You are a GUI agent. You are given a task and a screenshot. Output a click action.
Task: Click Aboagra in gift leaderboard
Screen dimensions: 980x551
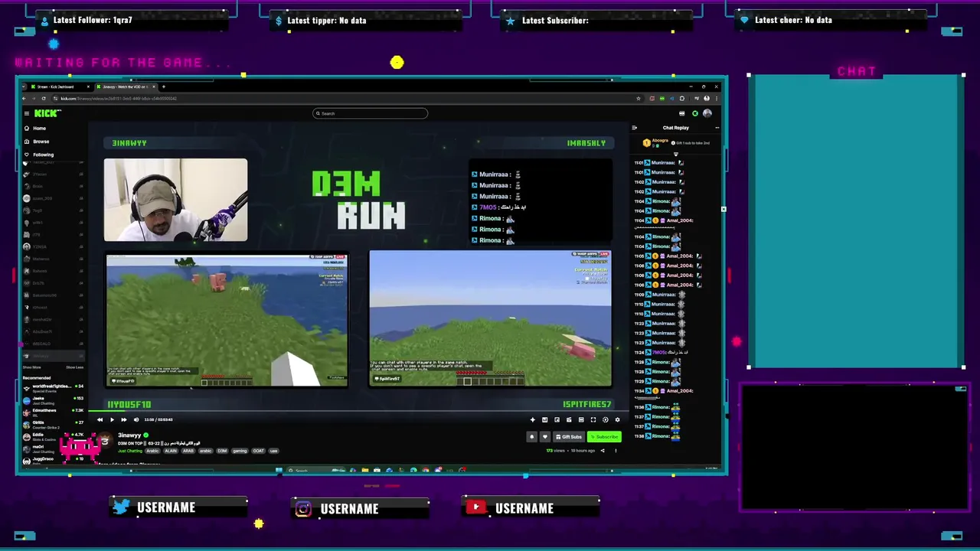tap(660, 142)
